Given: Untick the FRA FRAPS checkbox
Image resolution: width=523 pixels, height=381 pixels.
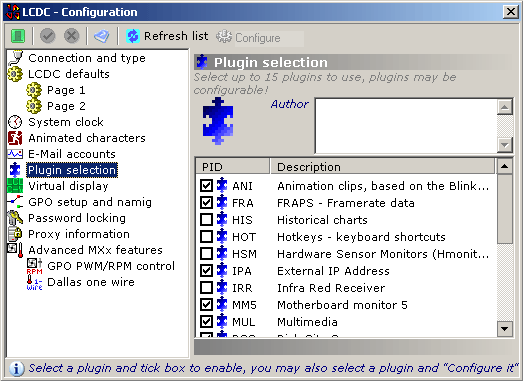Looking at the screenshot, I should (206, 203).
